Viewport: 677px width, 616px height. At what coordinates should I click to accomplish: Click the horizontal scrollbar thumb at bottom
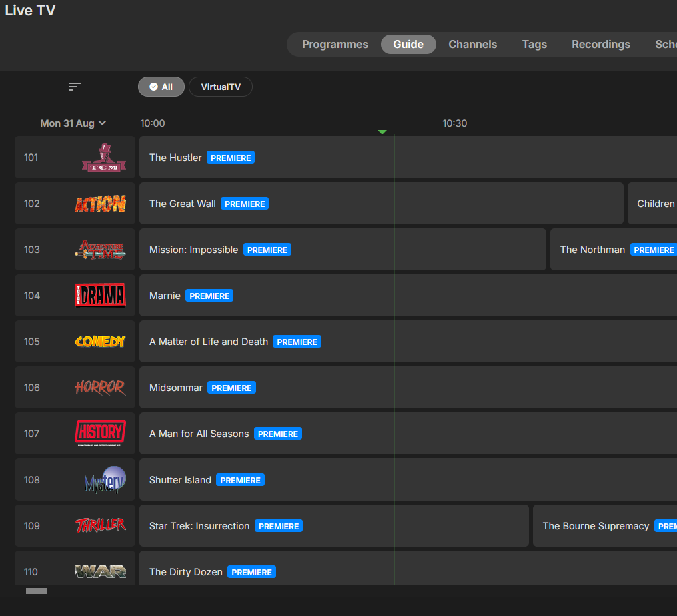[36, 591]
